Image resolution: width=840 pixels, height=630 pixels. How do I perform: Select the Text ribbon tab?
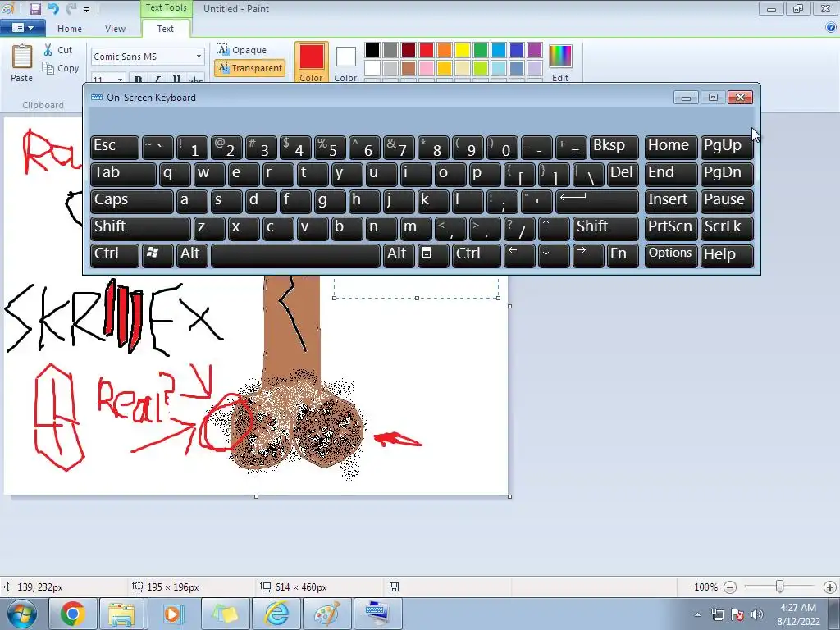pos(165,29)
